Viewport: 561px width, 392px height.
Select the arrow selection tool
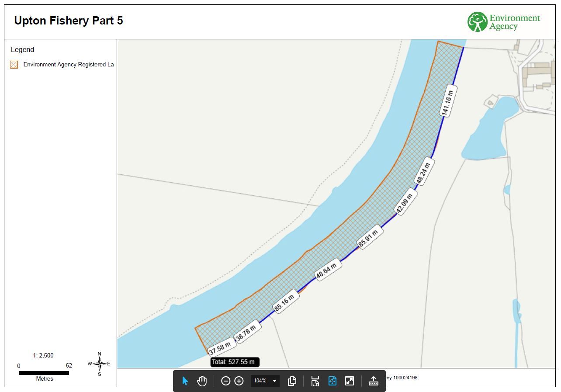click(x=185, y=381)
